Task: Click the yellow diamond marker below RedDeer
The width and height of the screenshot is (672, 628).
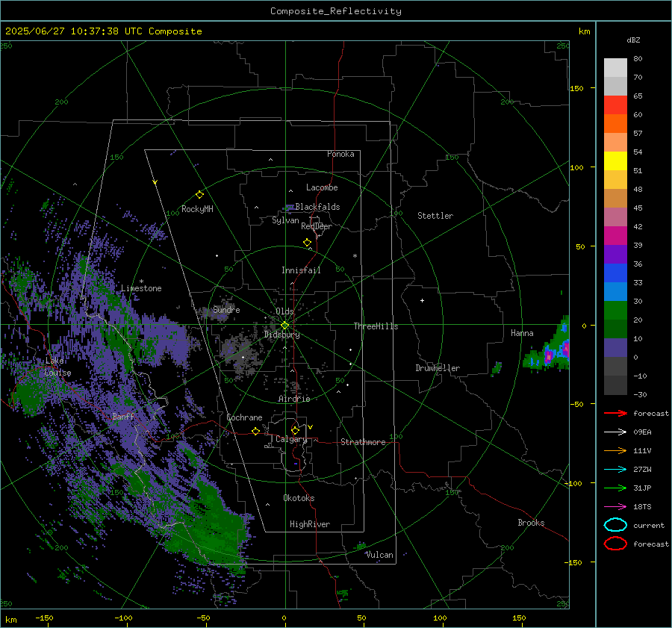Action: 308,243
